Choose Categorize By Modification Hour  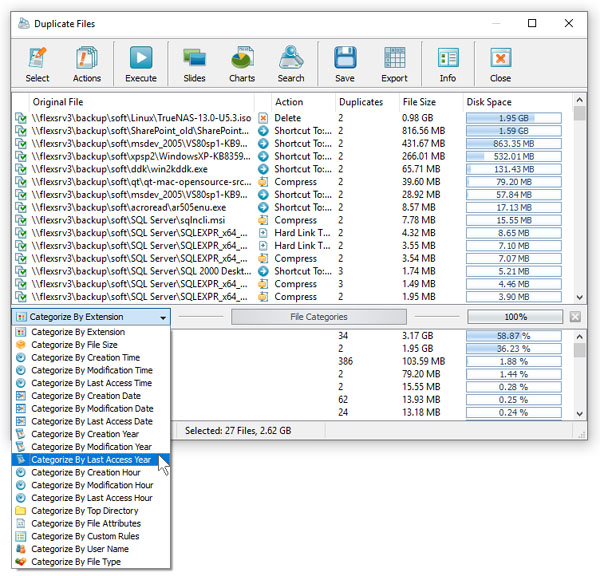(x=91, y=485)
